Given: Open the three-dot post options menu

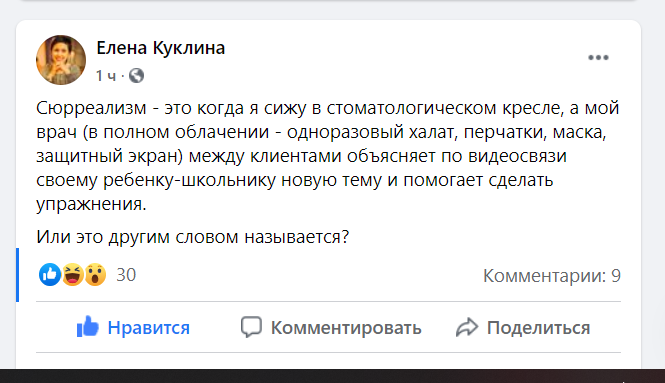Looking at the screenshot, I should [598, 58].
